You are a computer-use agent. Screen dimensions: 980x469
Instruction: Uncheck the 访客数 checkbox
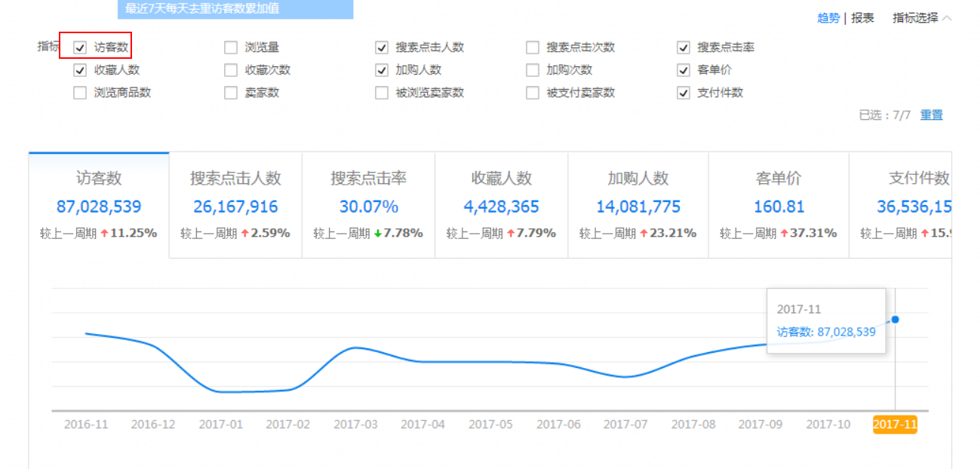[x=80, y=48]
